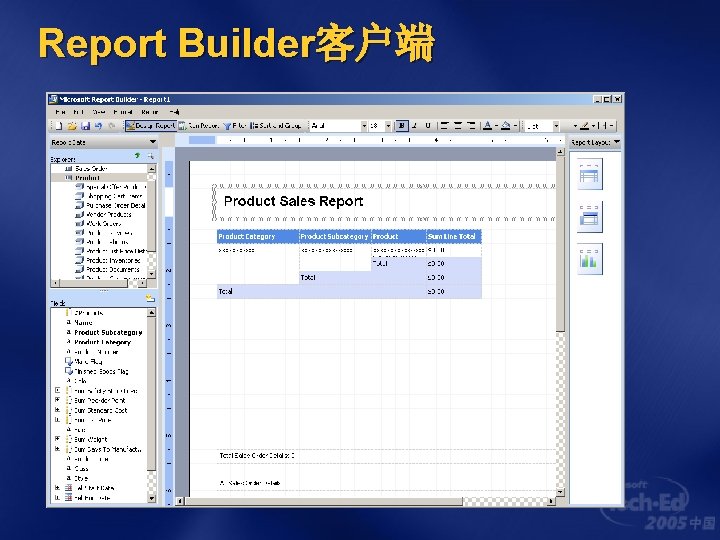Click the new field icon above Fields list
Image resolution: width=720 pixels, height=540 pixels.
[150, 299]
